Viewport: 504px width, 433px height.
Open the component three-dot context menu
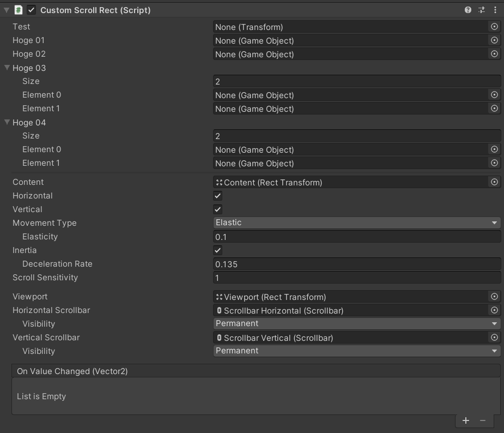[495, 10]
